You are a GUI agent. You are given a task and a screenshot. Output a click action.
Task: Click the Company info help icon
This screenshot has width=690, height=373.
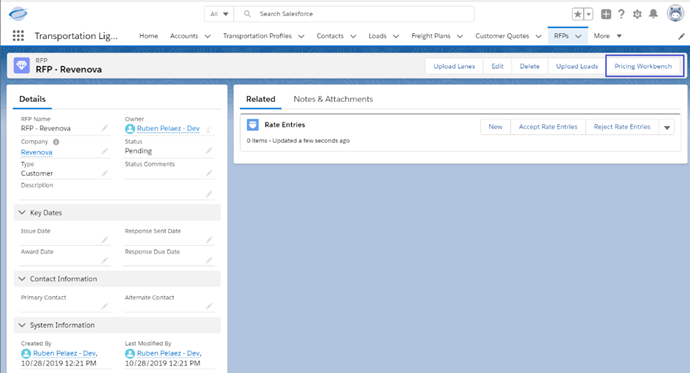pos(56,142)
